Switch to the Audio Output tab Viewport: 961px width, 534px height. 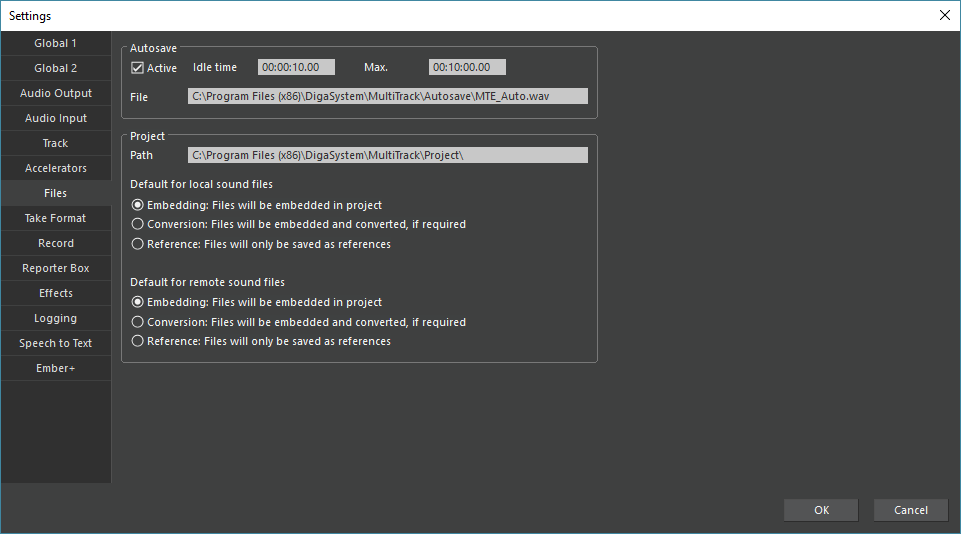coord(55,93)
